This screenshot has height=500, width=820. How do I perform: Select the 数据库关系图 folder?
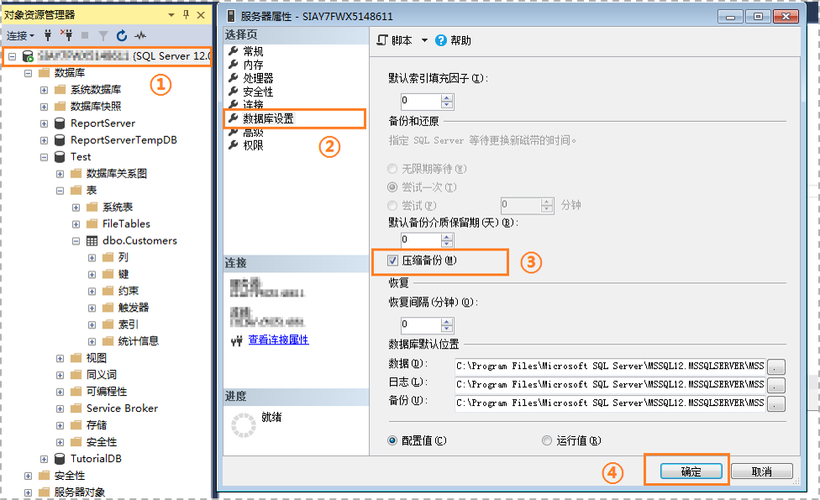click(x=116, y=174)
